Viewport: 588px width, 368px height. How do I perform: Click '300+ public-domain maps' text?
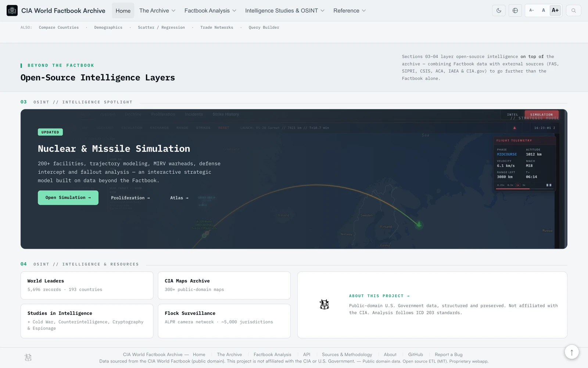point(194,290)
